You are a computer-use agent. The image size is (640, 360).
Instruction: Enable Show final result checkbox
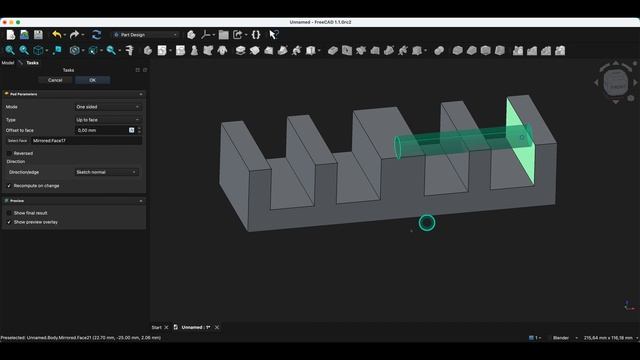[x=9, y=213]
